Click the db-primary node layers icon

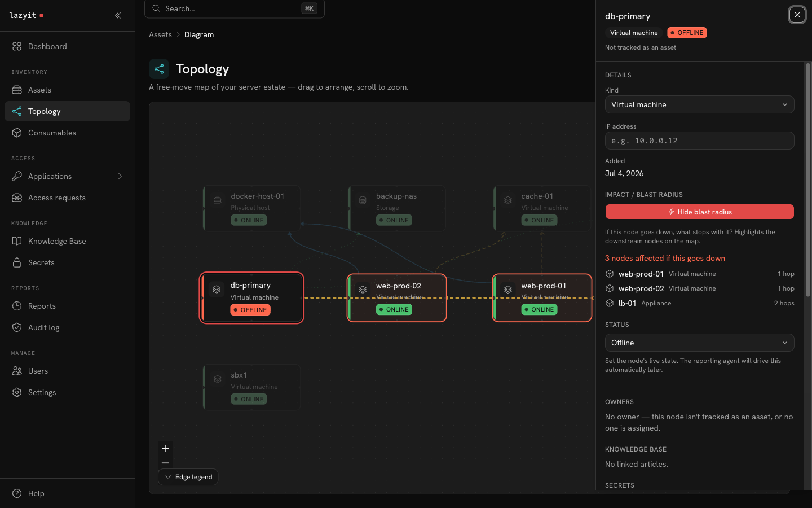(217, 290)
